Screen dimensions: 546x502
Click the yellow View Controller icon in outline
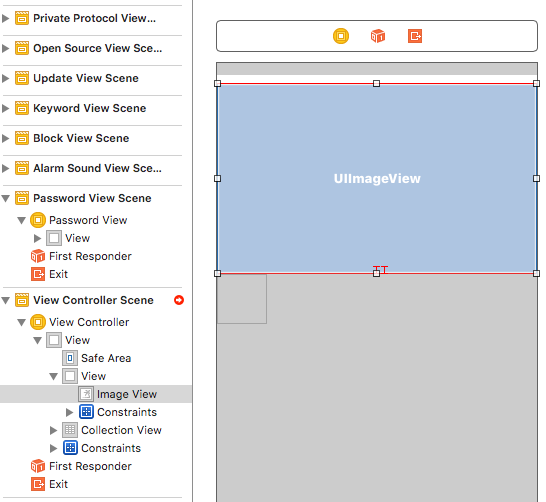[38, 322]
